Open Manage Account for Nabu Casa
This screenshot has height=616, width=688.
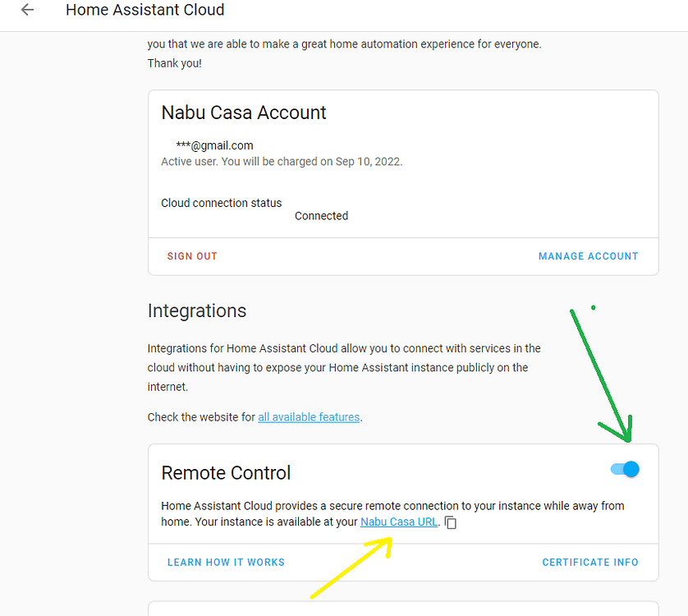coord(588,255)
